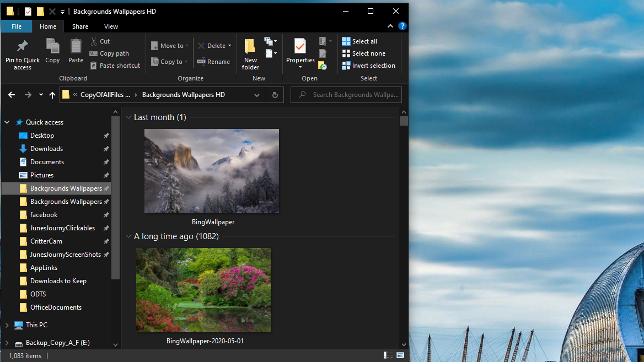This screenshot has width=644, height=362.
Task: Click the Edit icon in Open group
Action: click(323, 53)
